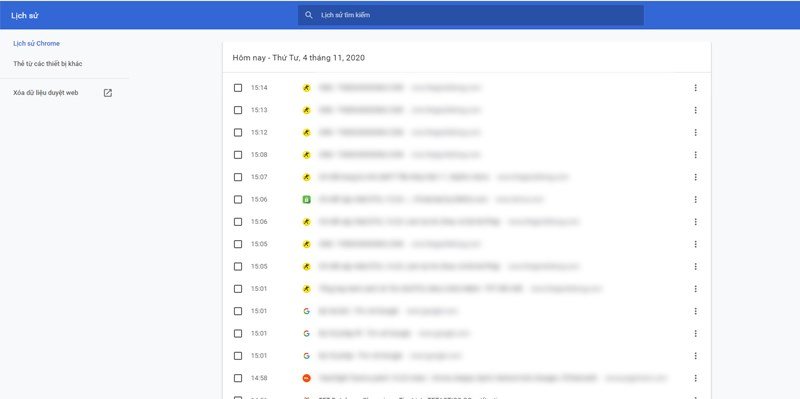
Task: Click the 15:13 timestamp
Action: 259,110
